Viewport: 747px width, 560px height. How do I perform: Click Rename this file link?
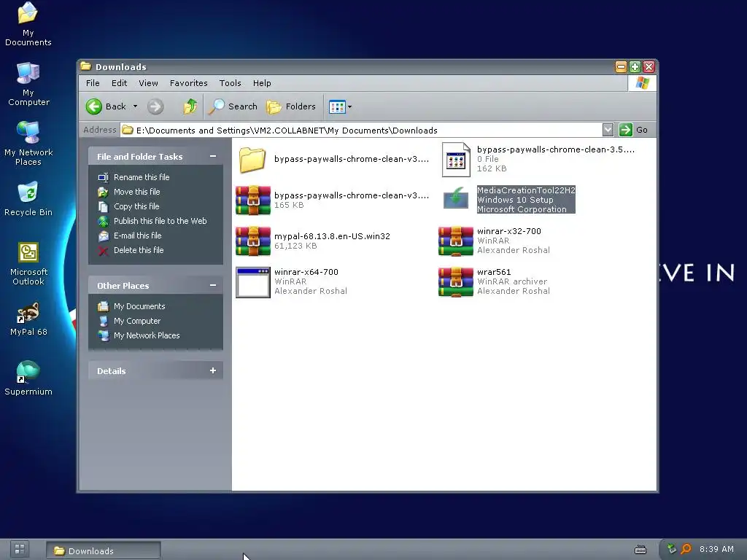click(x=142, y=177)
